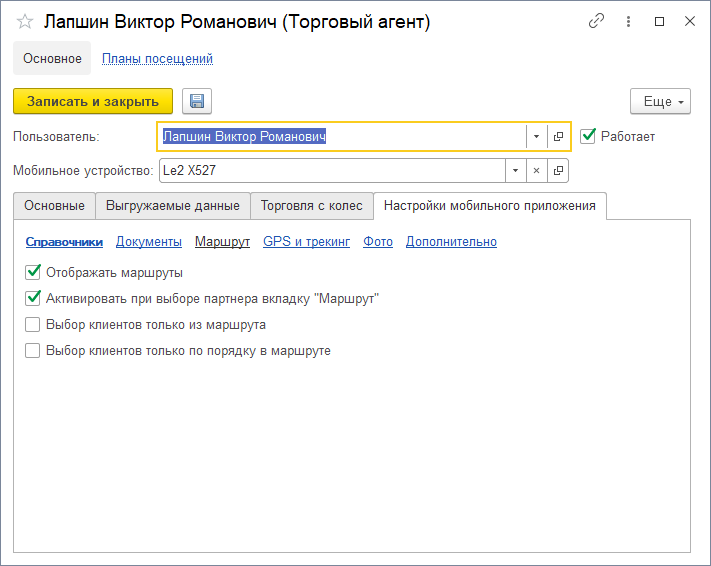This screenshot has width=711, height=566.
Task: Go to the GPS и трекинг section
Action: (306, 241)
